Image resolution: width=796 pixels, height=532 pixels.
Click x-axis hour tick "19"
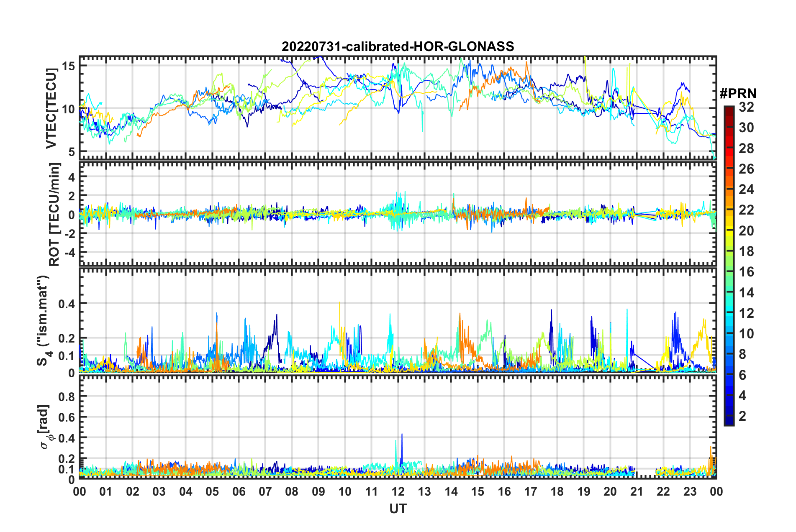(584, 491)
